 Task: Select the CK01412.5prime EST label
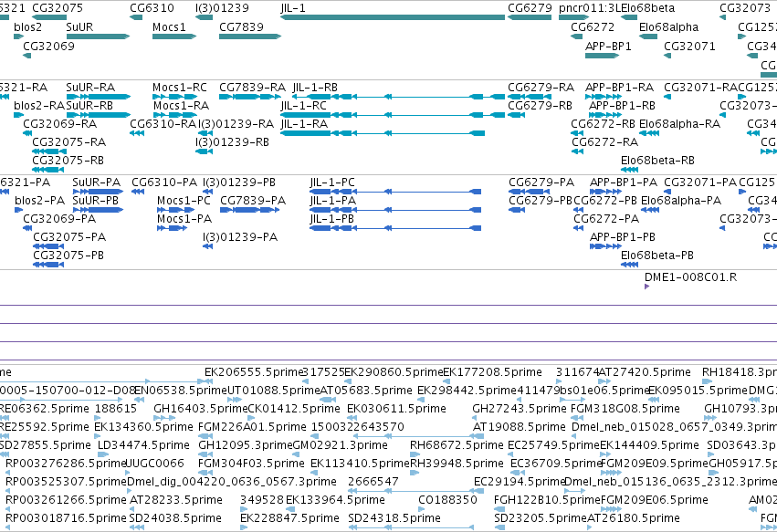click(x=294, y=409)
